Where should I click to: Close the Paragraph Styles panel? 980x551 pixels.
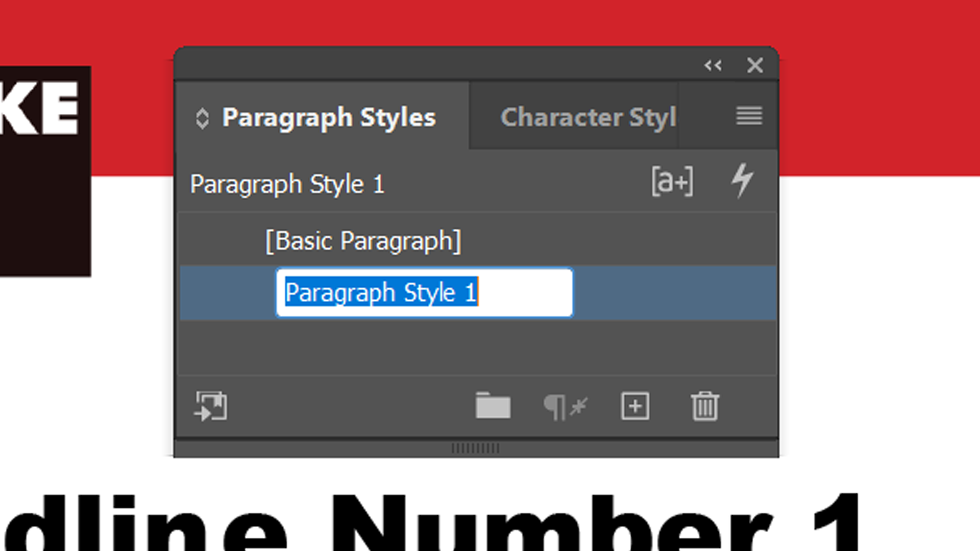(755, 65)
